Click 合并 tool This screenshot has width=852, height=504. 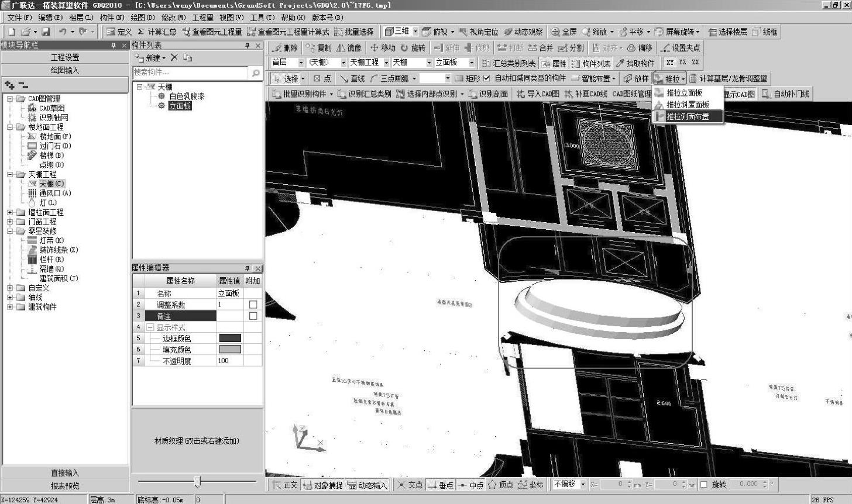540,48
